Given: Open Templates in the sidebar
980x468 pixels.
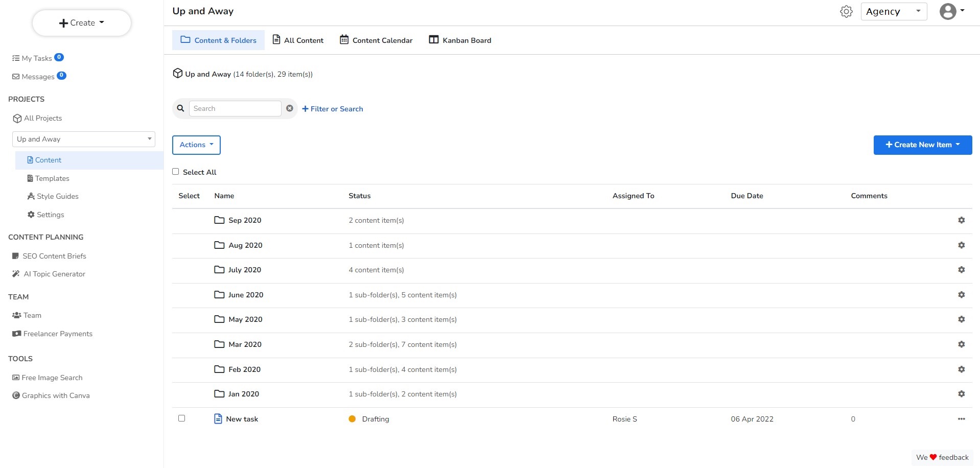Looking at the screenshot, I should [48, 178].
